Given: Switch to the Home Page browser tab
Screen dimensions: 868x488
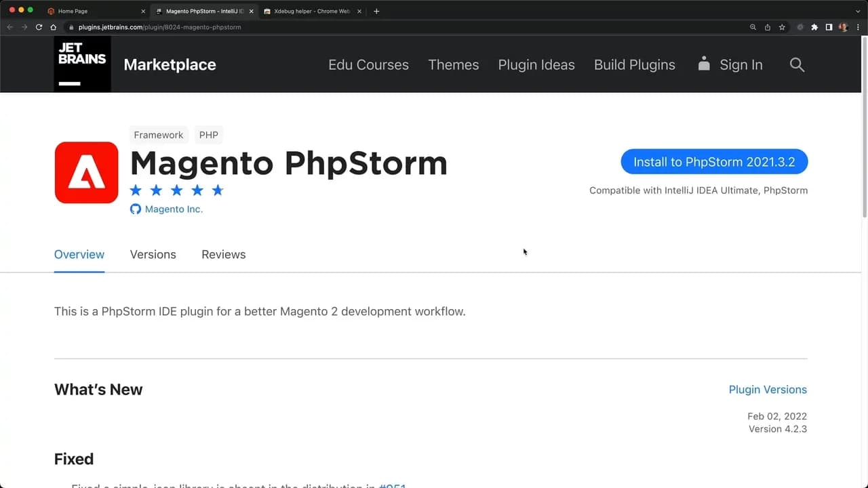Looking at the screenshot, I should [x=96, y=12].
